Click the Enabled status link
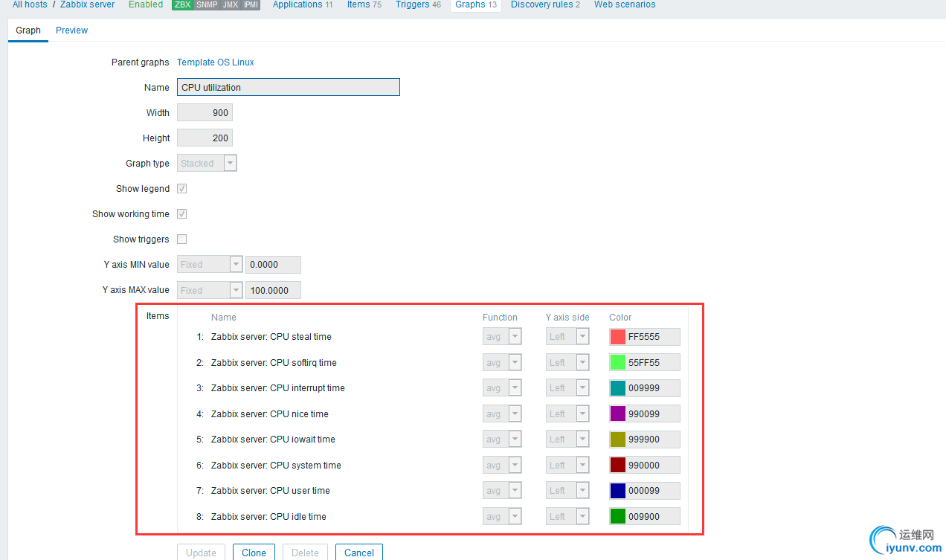The width and height of the screenshot is (946, 560). point(146,4)
